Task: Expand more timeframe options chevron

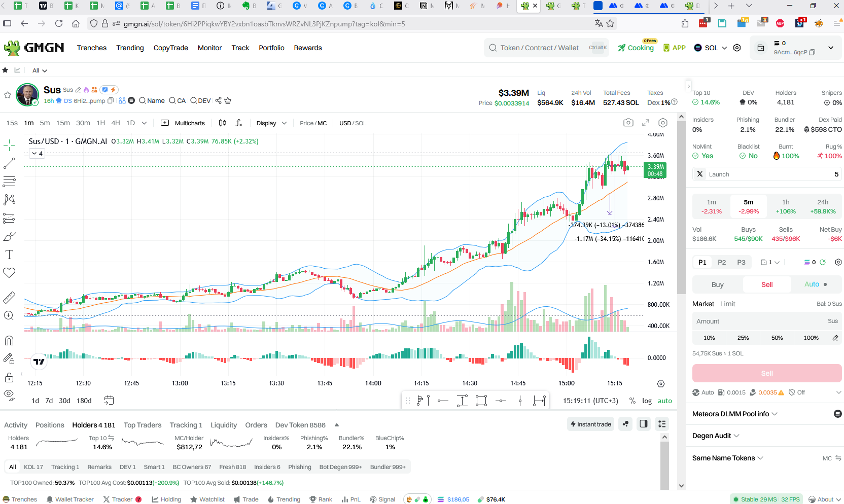Action: point(144,123)
